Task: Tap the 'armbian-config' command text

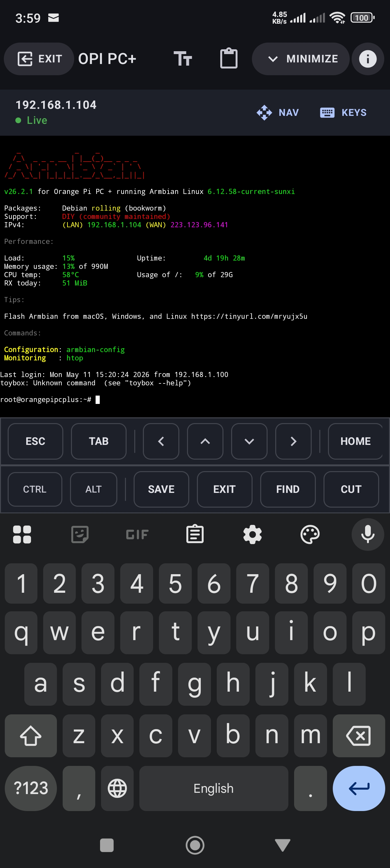Action: [x=96, y=350]
